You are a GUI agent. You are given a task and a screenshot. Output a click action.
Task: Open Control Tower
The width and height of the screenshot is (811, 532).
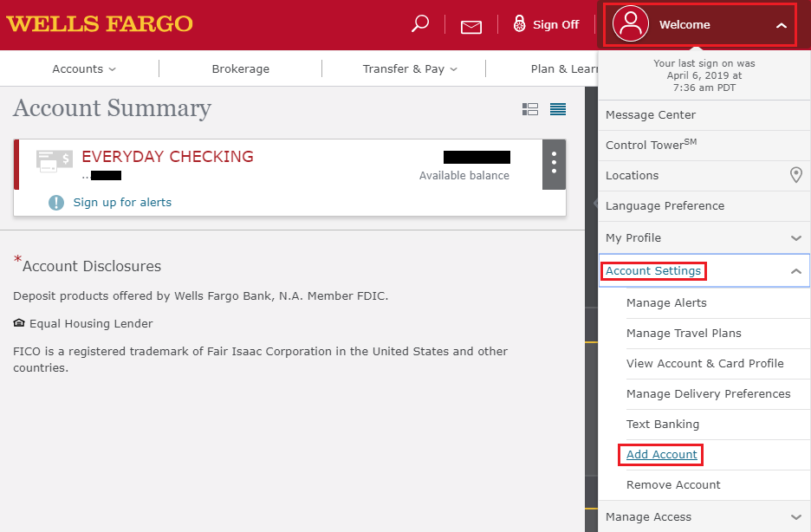coord(704,145)
